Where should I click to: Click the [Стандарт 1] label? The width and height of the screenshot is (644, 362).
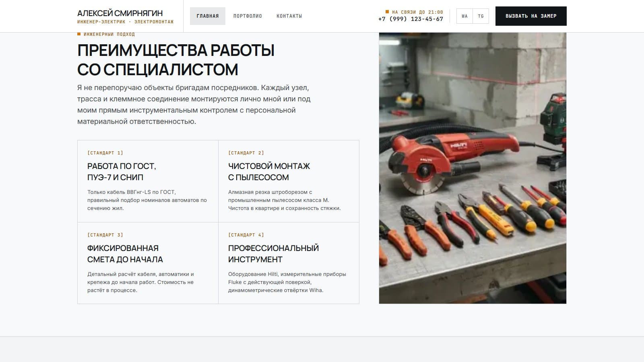tap(105, 153)
